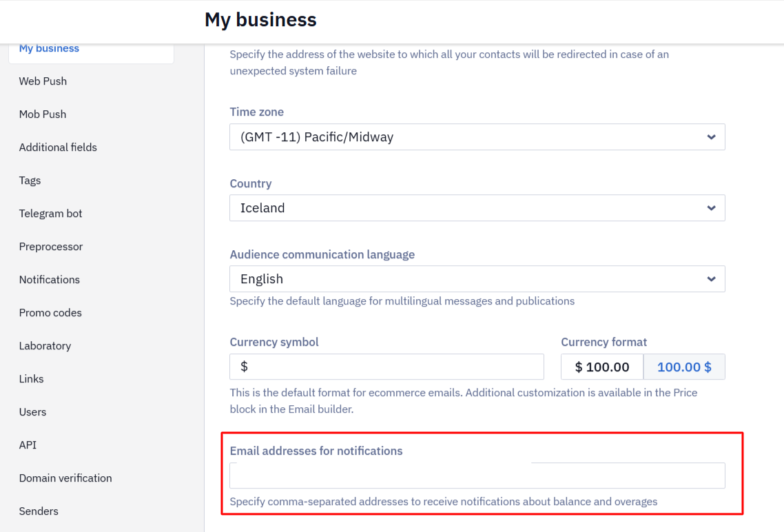Open the My business settings section
Screen dimensions: 784x532
click(x=49, y=48)
